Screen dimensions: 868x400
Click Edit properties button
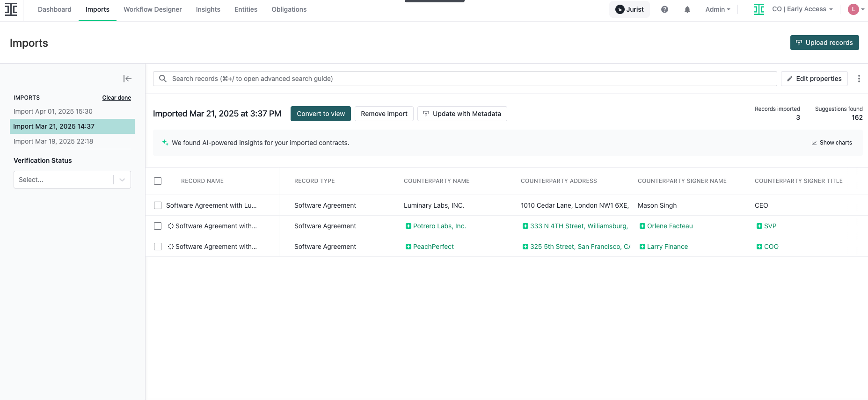point(814,79)
